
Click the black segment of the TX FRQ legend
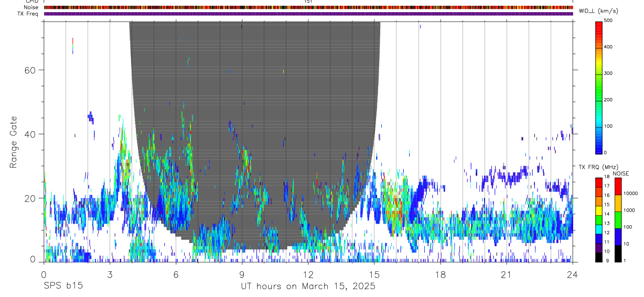(x=598, y=257)
